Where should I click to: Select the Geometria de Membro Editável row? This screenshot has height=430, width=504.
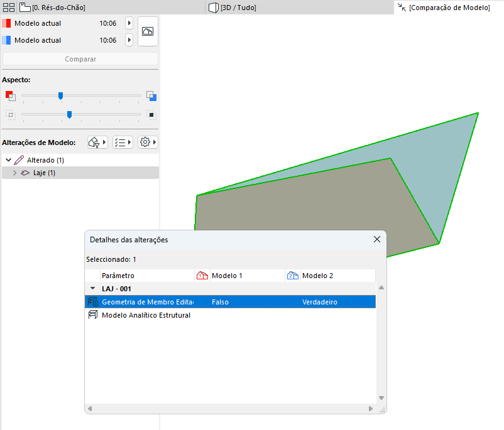(x=230, y=302)
